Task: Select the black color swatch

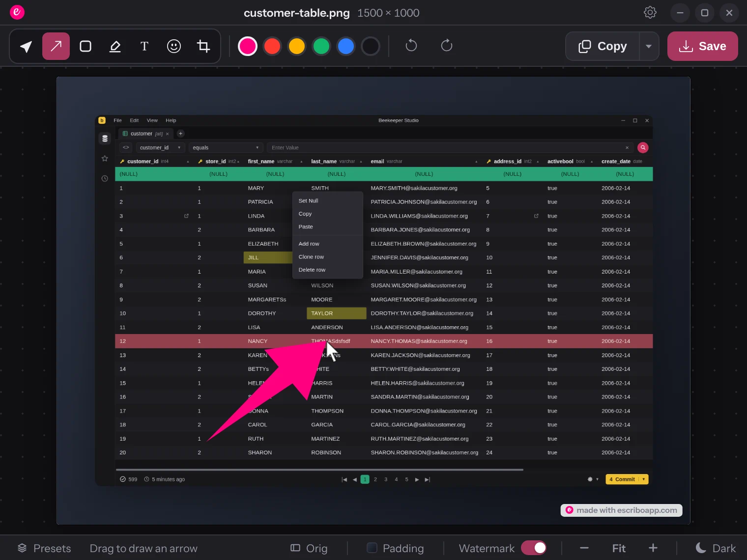Action: point(371,46)
